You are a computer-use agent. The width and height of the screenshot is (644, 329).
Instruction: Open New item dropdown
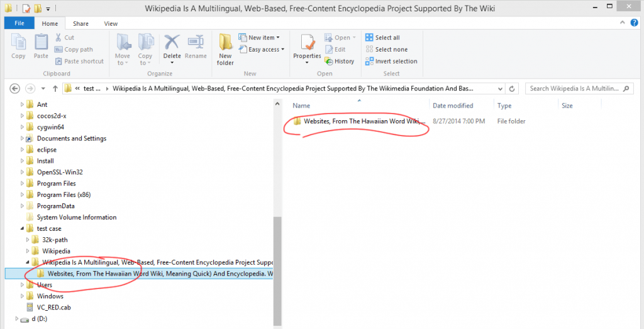click(259, 37)
